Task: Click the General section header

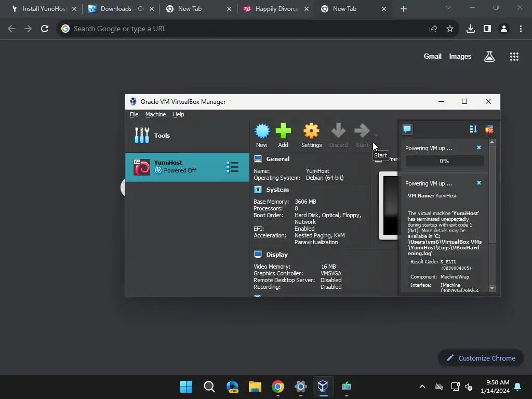Action: click(278, 159)
